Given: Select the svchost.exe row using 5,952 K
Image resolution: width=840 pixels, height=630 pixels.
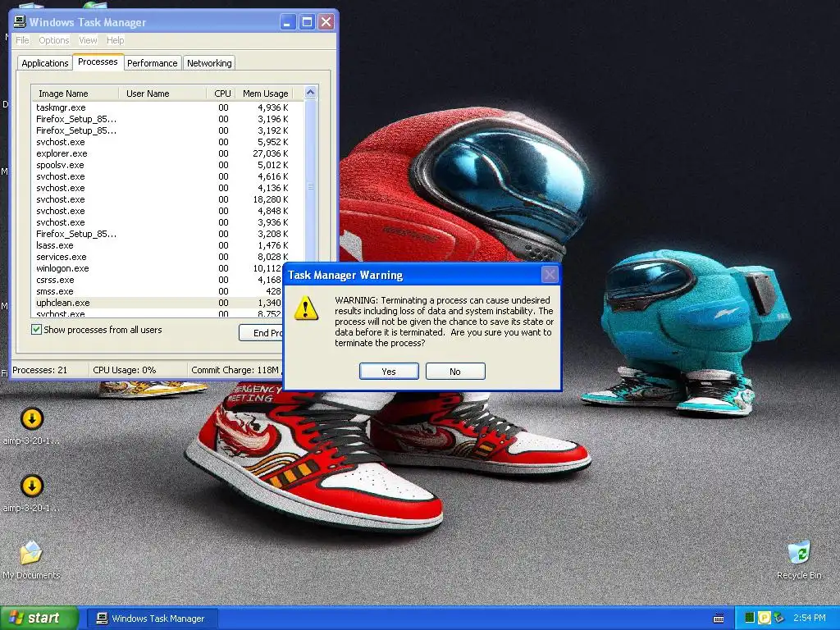Looking at the screenshot, I should pyautogui.click(x=163, y=142).
